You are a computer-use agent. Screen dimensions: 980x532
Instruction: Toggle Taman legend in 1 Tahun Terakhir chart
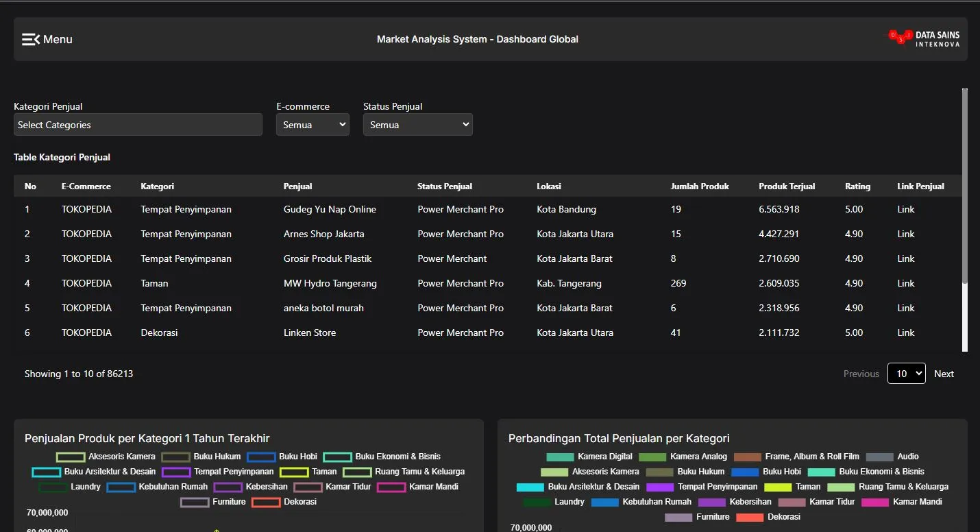308,472
